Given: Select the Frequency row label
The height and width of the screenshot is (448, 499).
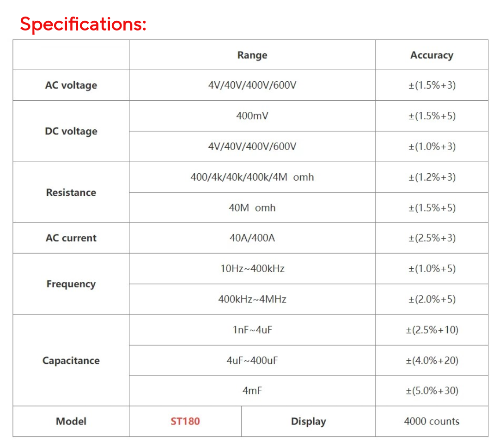Looking at the screenshot, I should 71,284.
